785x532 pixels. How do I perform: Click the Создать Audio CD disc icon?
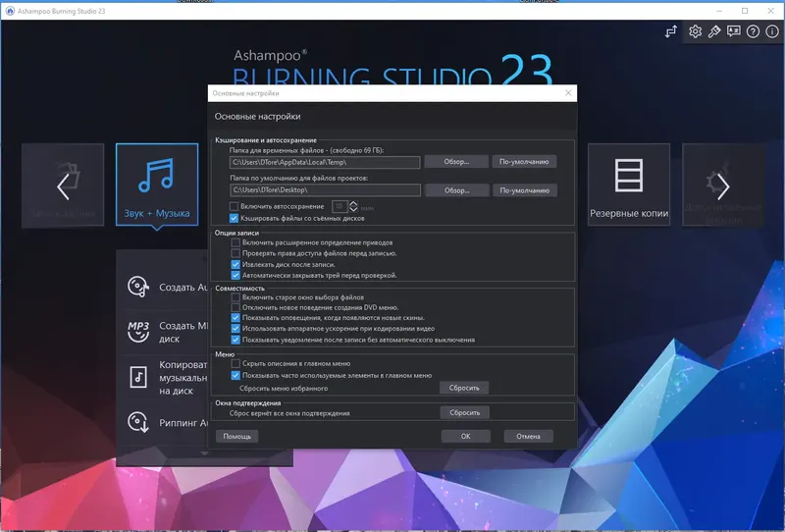click(x=138, y=287)
